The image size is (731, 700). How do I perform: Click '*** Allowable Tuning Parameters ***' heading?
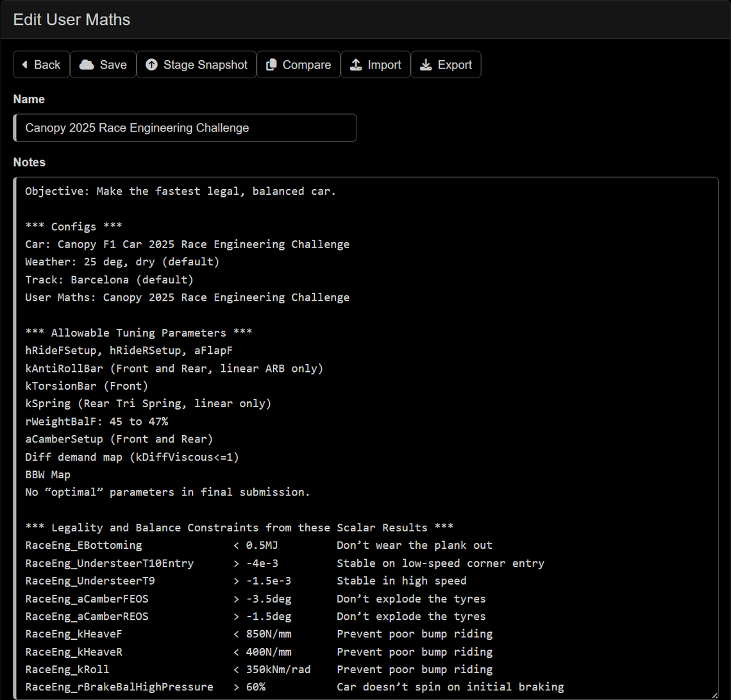(x=139, y=333)
